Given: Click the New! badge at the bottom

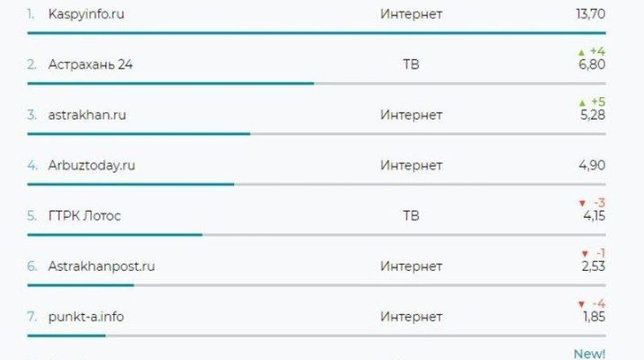Looking at the screenshot, I should [x=589, y=354].
